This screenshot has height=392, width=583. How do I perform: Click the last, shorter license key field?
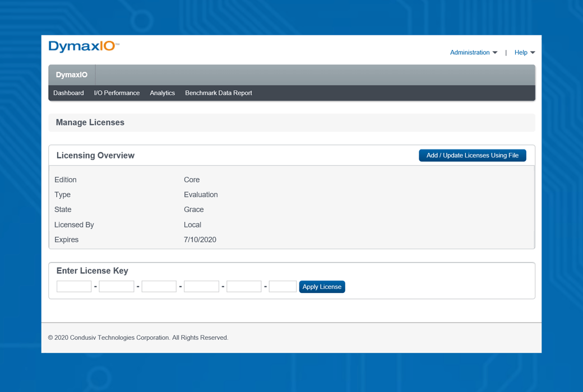click(283, 287)
